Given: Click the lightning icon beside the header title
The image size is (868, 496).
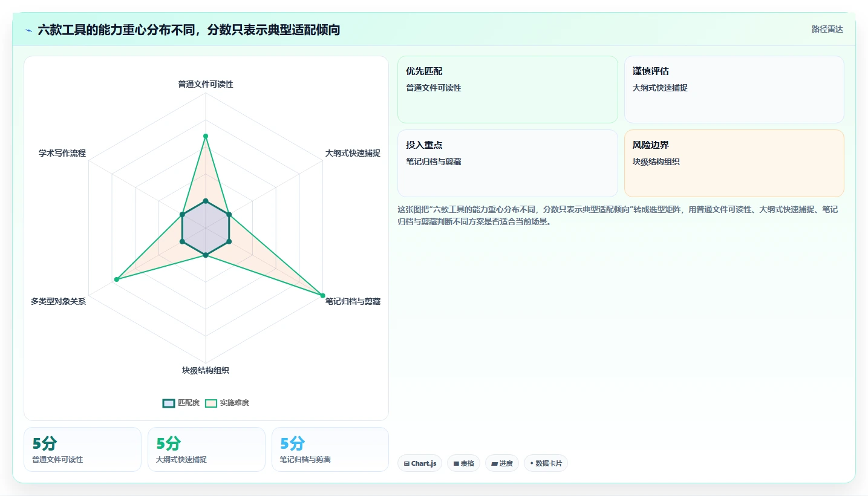Looking at the screenshot, I should (28, 30).
